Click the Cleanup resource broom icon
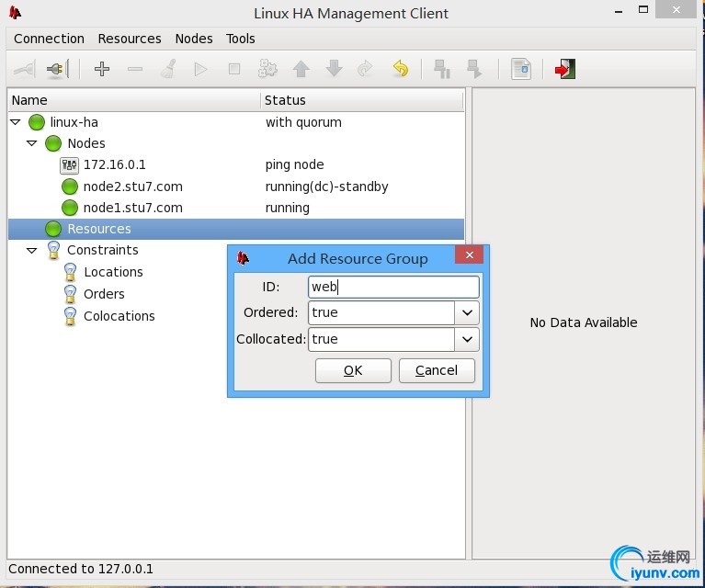This screenshot has height=588, width=705. (168, 69)
